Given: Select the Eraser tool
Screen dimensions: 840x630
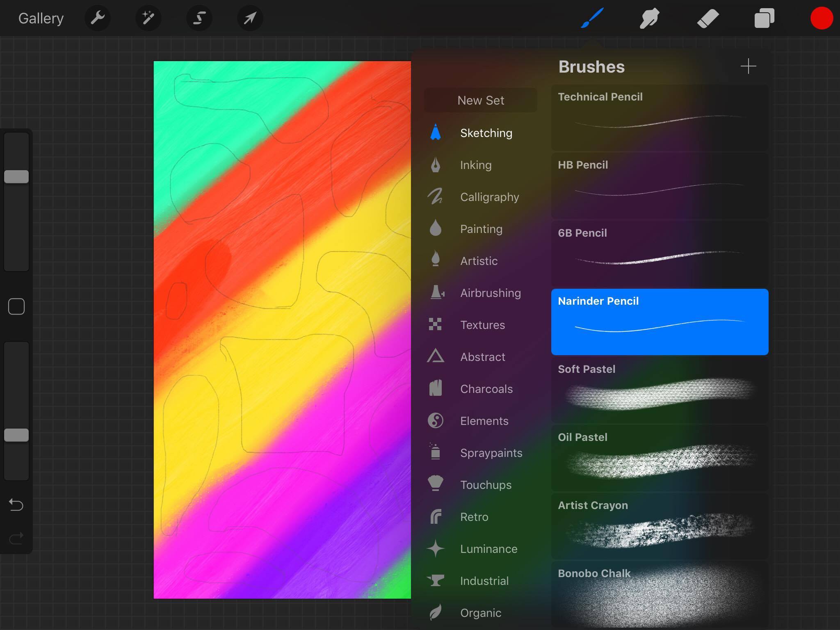Looking at the screenshot, I should click(708, 18).
